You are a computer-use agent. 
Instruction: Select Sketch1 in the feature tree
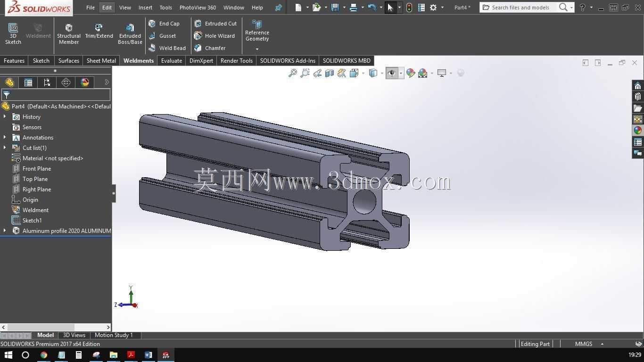[x=32, y=221]
